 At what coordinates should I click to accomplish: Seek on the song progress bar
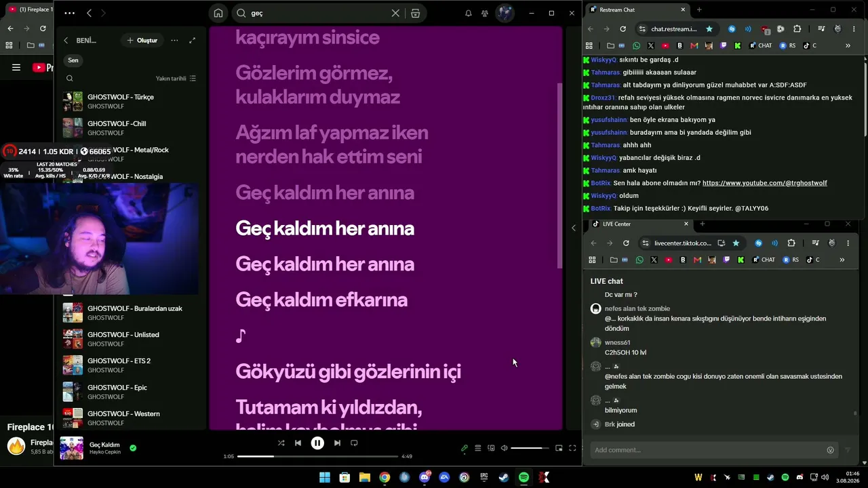tap(317, 456)
